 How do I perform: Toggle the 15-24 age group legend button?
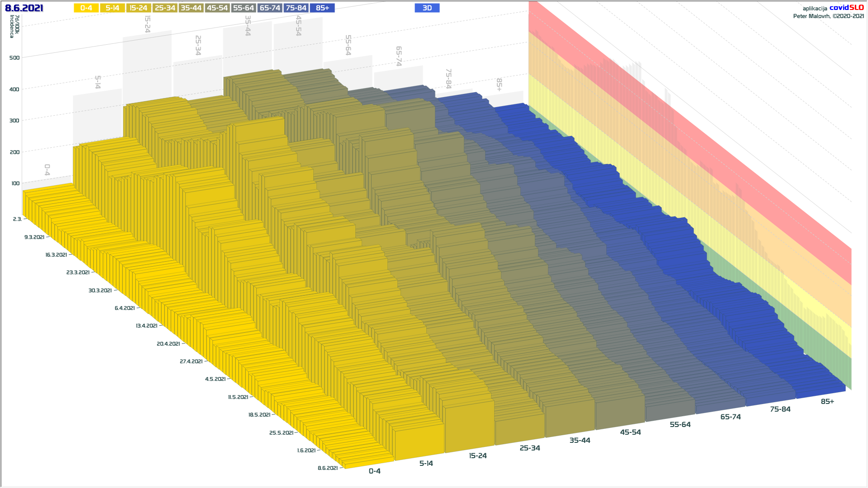138,8
